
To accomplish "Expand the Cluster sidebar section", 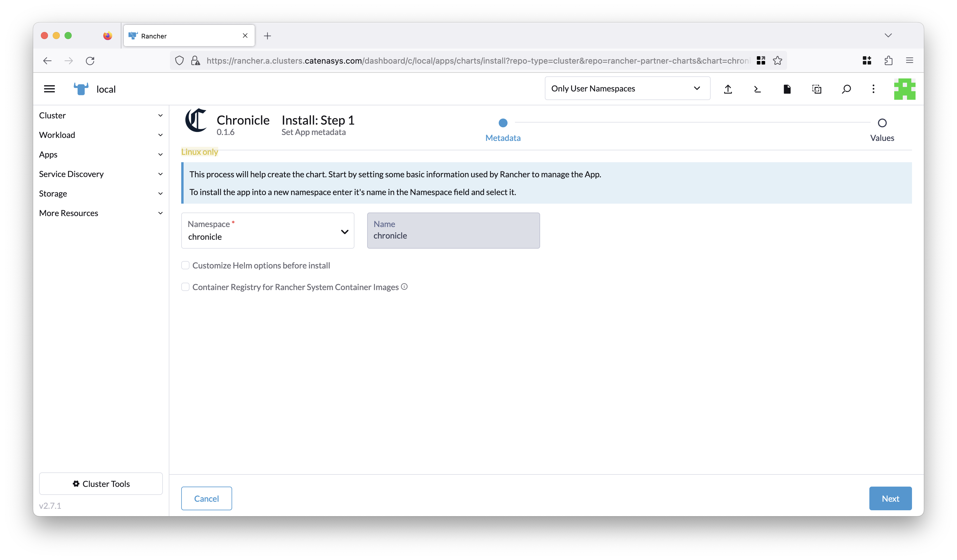I will point(101,115).
